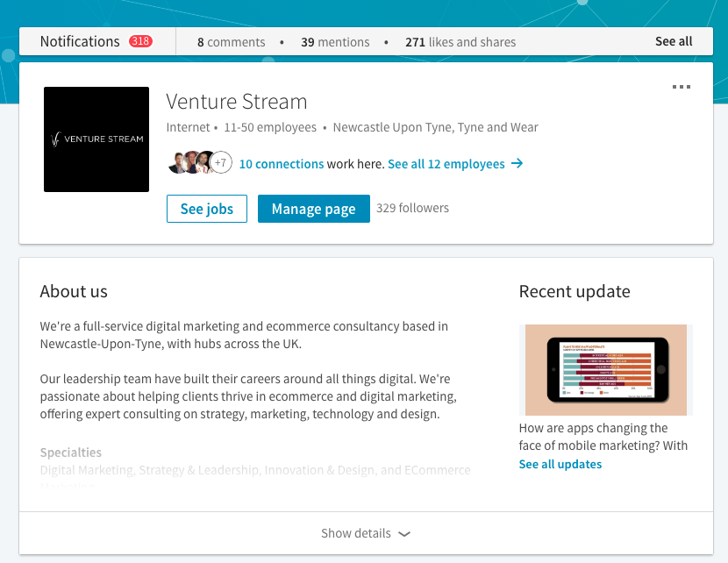728x563 pixels.
Task: Open the recent update tablet chart image
Action: tap(606, 370)
